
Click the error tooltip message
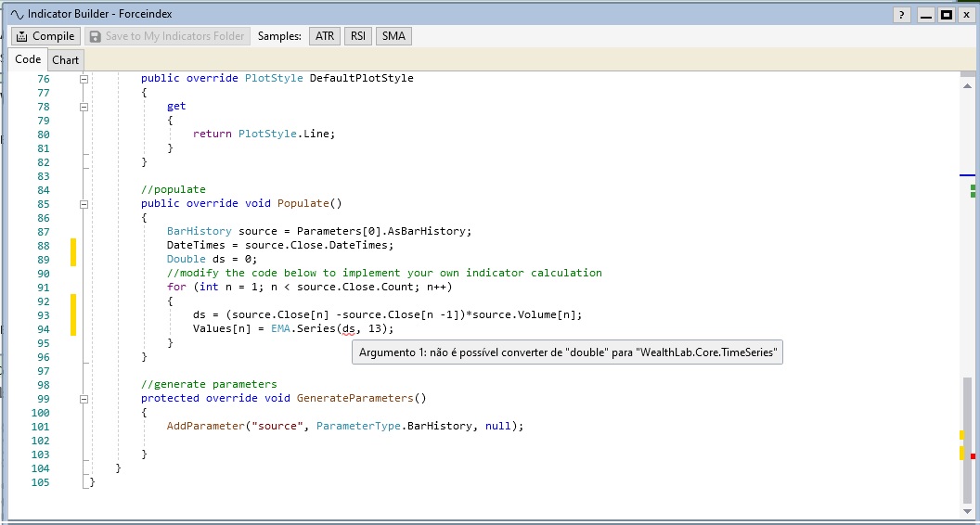click(568, 352)
